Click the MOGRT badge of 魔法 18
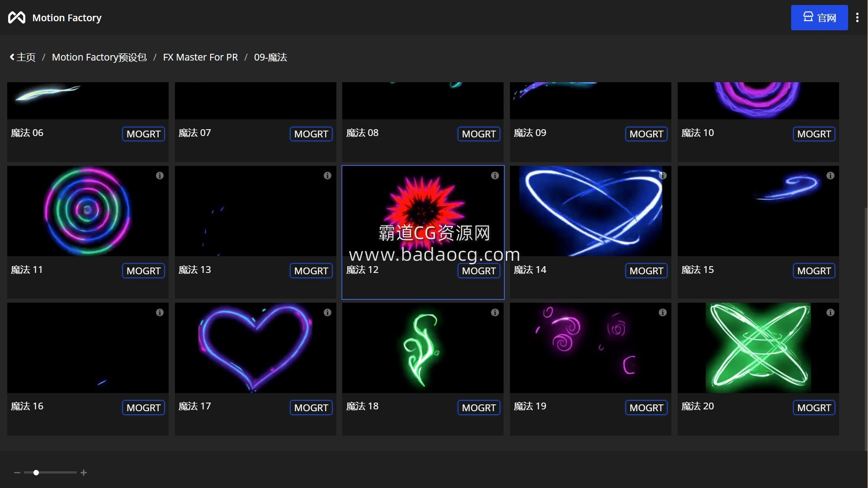 click(x=479, y=408)
